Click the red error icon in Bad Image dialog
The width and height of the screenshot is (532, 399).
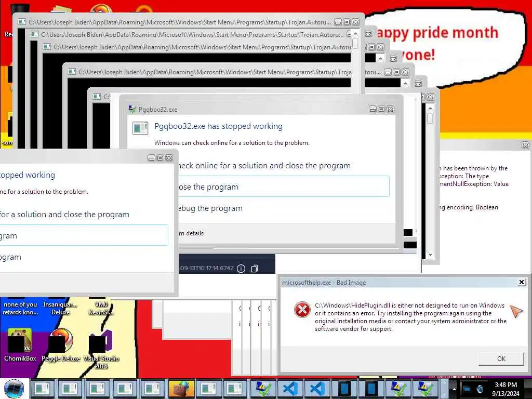coord(302,310)
